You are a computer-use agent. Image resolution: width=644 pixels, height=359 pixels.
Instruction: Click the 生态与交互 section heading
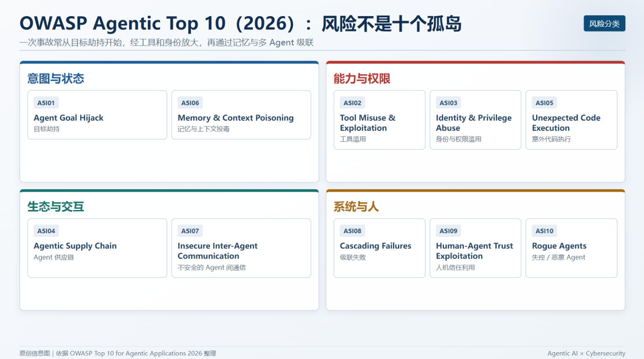(x=56, y=207)
